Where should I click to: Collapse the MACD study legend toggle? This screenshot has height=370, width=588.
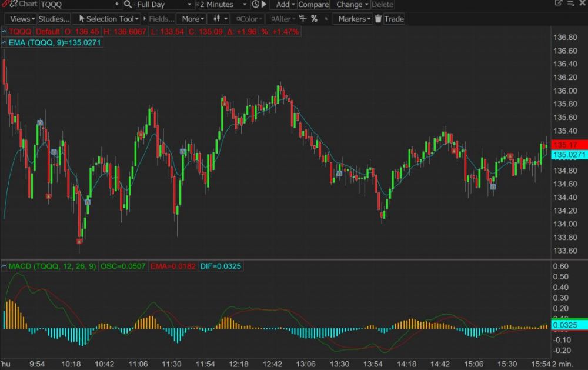[4, 266]
